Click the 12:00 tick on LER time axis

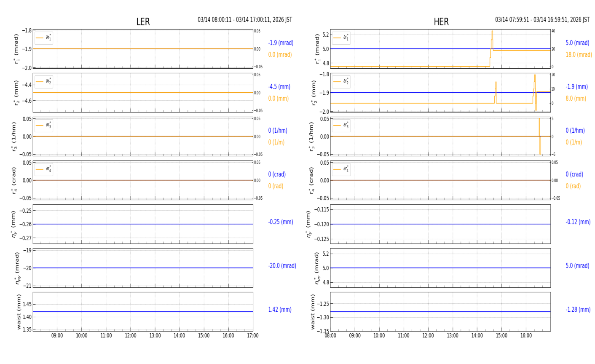click(x=131, y=336)
